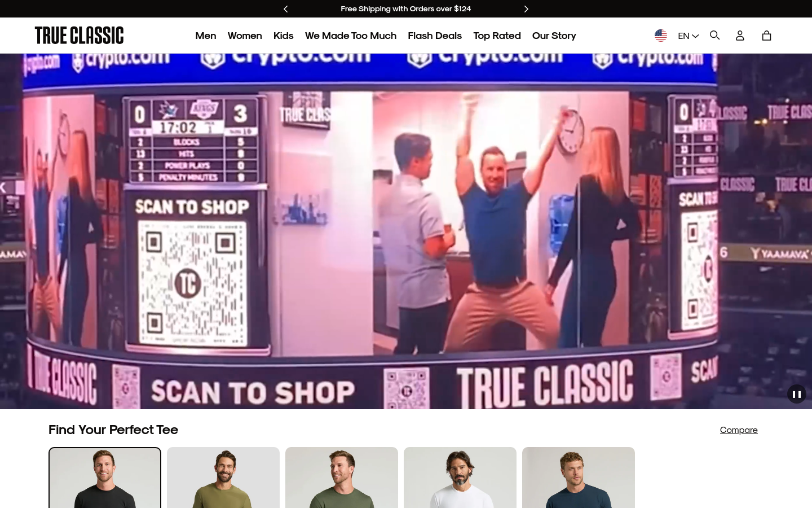The image size is (812, 508).
Task: Click the True Classic logo
Action: click(x=79, y=36)
